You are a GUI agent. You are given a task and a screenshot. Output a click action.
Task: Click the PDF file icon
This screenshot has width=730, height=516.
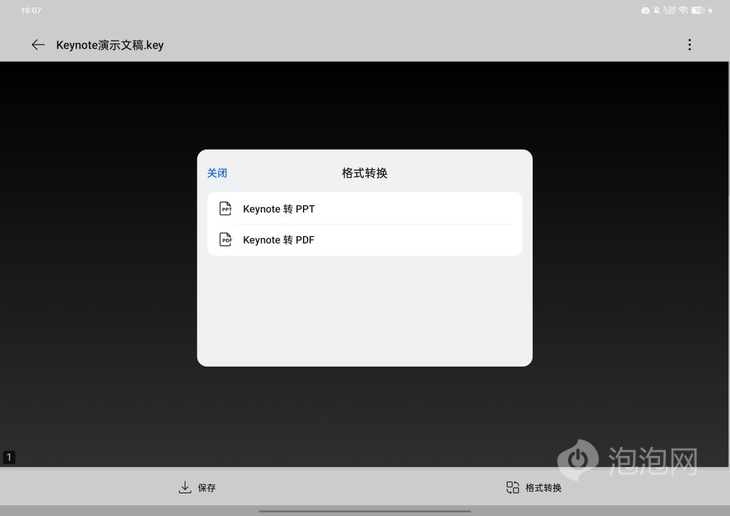click(x=226, y=240)
